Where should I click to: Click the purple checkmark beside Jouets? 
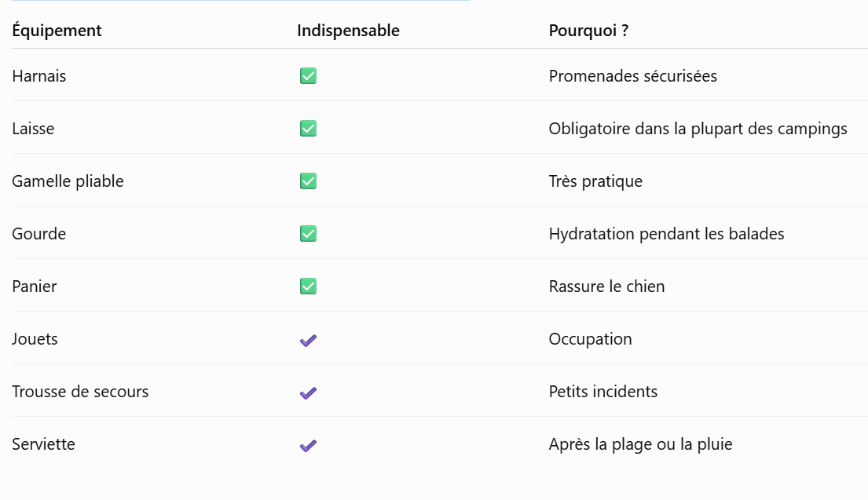[309, 340]
